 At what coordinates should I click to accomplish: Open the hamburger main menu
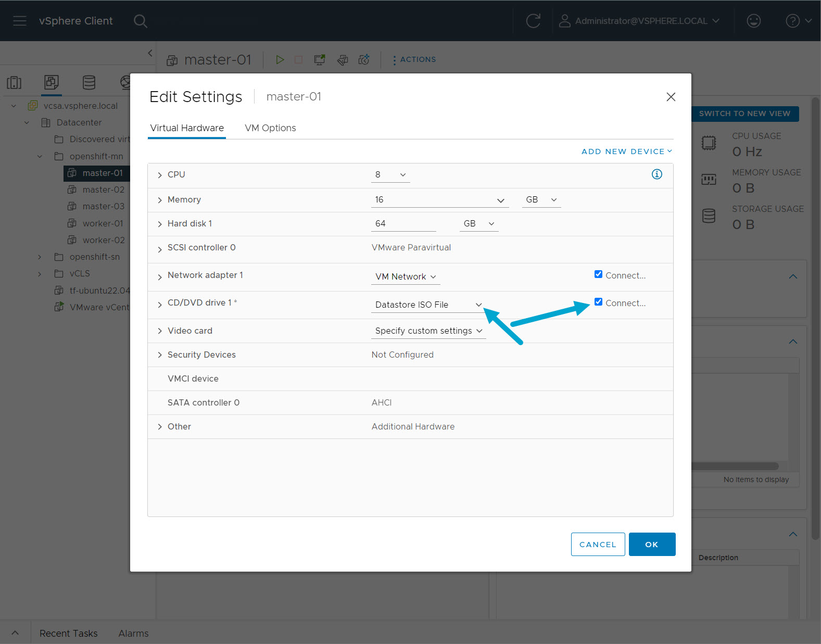[x=20, y=21]
